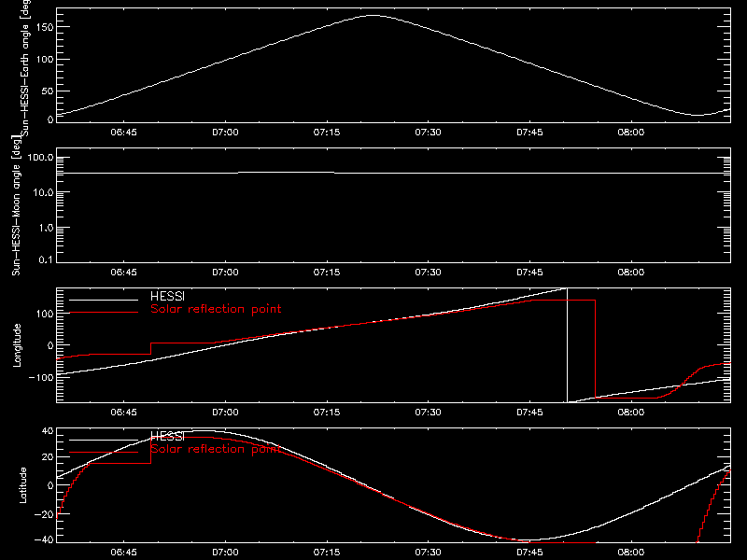
Task: Click the 0.1 tick on the Moon angle plot
Action: click(46, 260)
